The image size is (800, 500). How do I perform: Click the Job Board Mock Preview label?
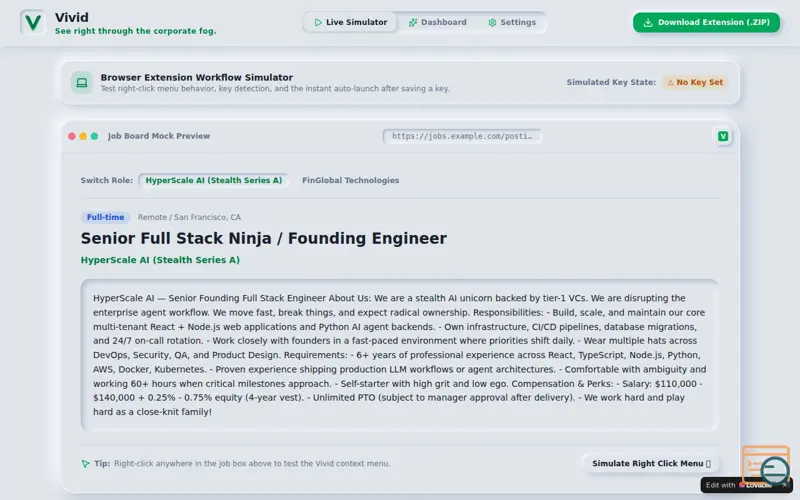coord(159,136)
